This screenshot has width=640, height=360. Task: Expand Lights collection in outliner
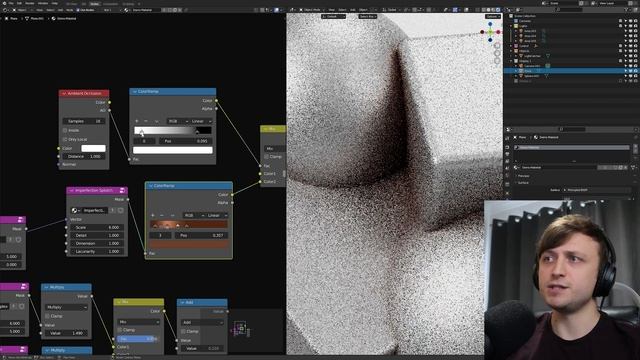pos(511,26)
